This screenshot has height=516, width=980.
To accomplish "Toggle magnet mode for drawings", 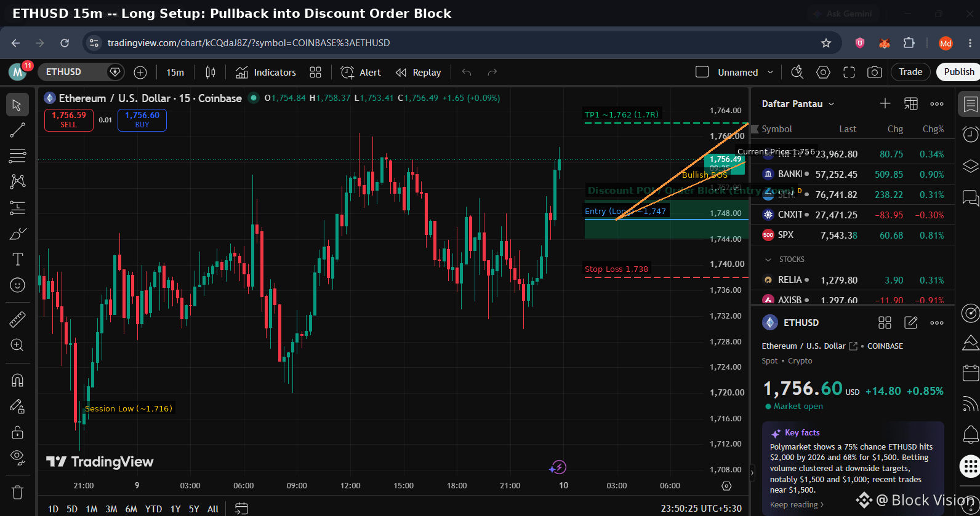I will (x=17, y=380).
